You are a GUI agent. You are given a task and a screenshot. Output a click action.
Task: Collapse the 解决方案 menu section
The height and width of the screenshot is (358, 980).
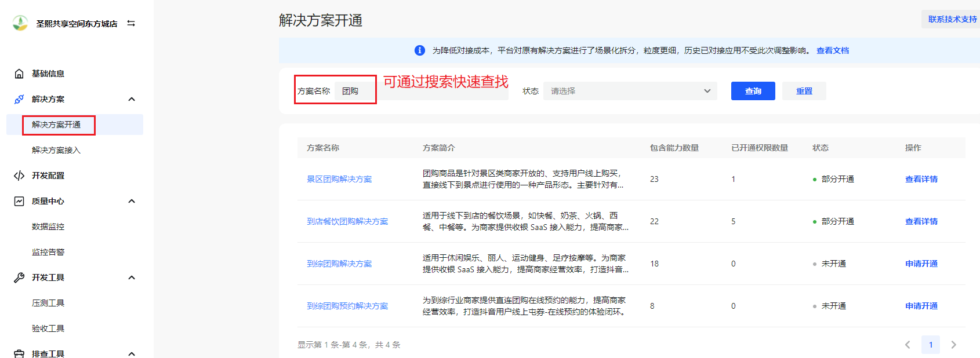[132, 99]
